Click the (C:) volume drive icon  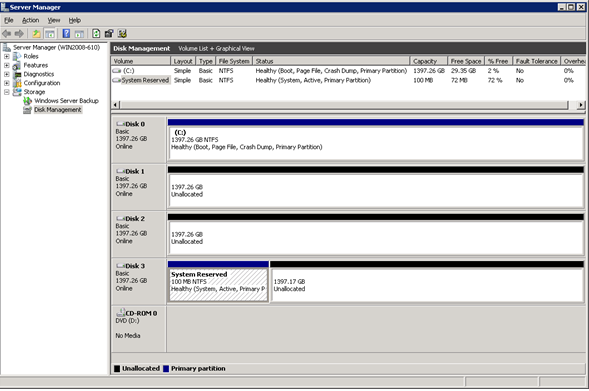click(117, 71)
